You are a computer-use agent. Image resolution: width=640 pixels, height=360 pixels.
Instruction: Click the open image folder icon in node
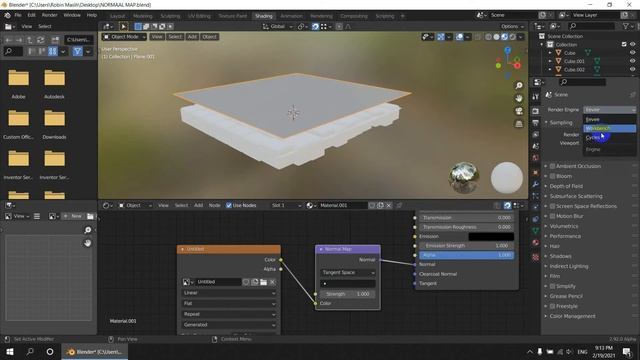point(263,282)
